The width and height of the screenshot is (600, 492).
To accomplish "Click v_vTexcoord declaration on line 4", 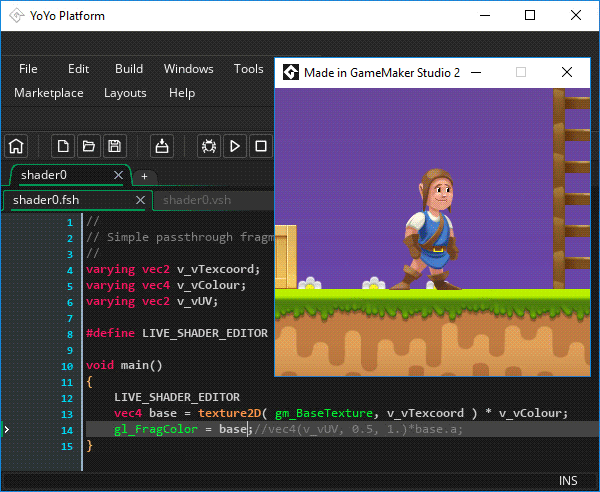I will [218, 269].
